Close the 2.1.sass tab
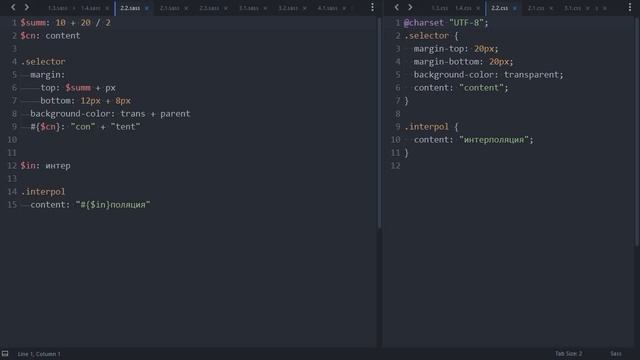Image resolution: width=640 pixels, height=360 pixels. pos(186,8)
